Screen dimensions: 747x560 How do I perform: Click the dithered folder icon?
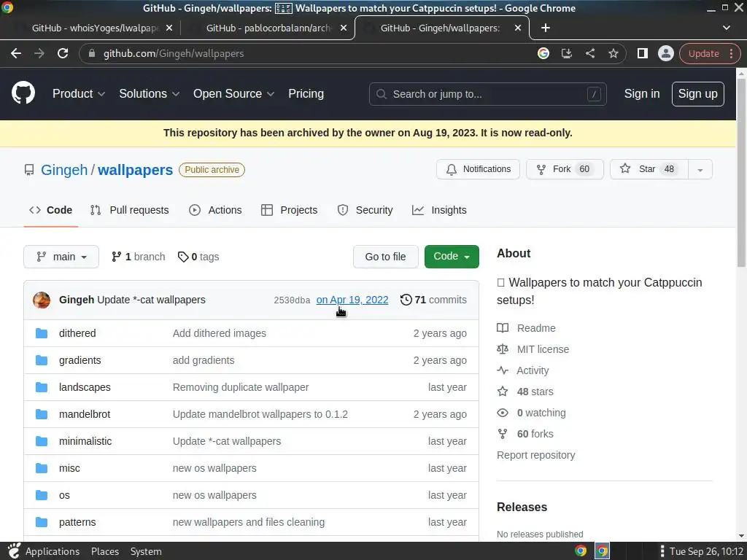click(42, 333)
